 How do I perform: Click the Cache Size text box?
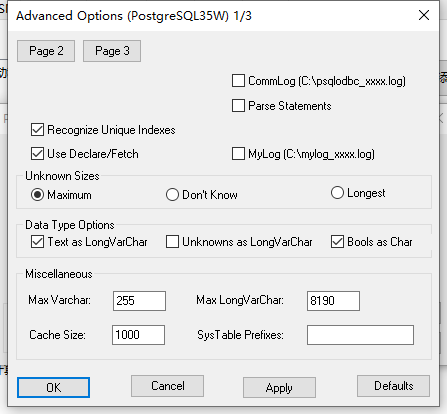pyautogui.click(x=138, y=335)
